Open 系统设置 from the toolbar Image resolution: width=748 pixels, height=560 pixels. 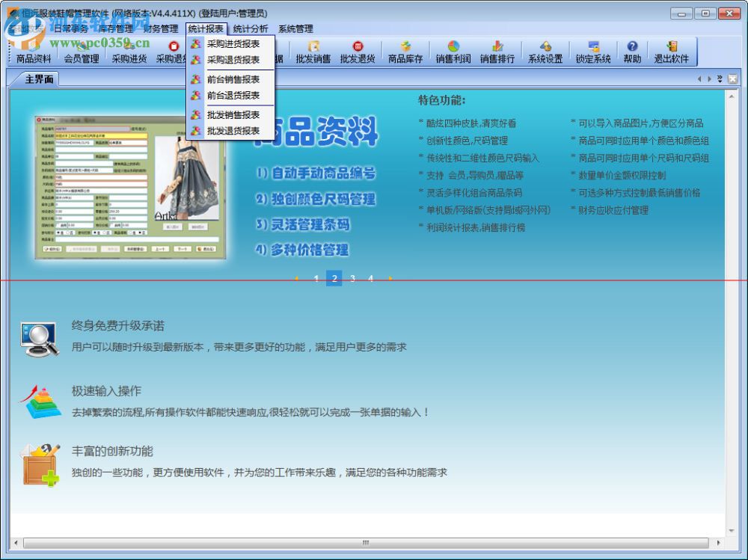pyautogui.click(x=545, y=54)
